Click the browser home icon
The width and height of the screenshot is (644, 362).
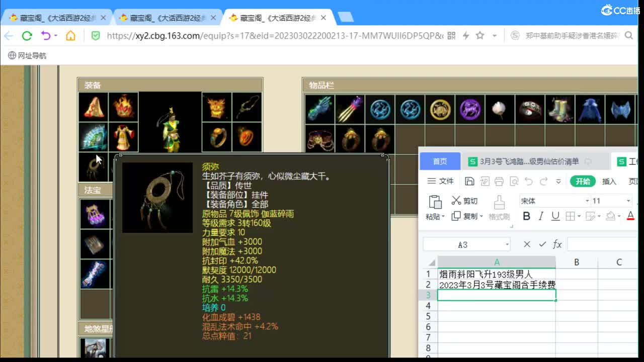pyautogui.click(x=70, y=36)
